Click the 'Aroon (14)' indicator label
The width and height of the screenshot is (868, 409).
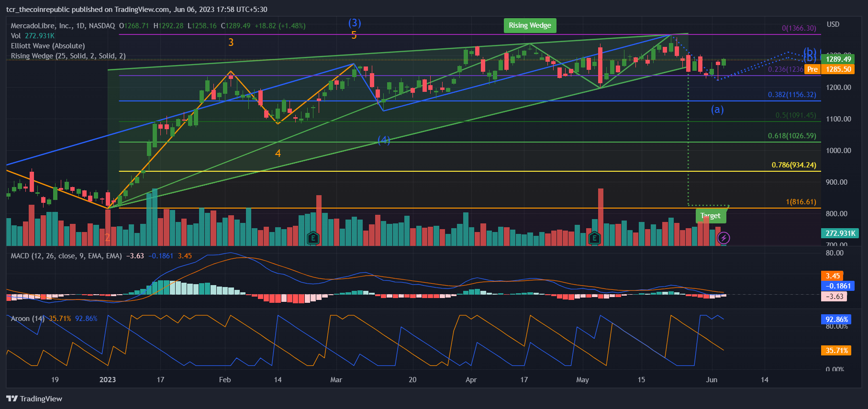coord(28,319)
